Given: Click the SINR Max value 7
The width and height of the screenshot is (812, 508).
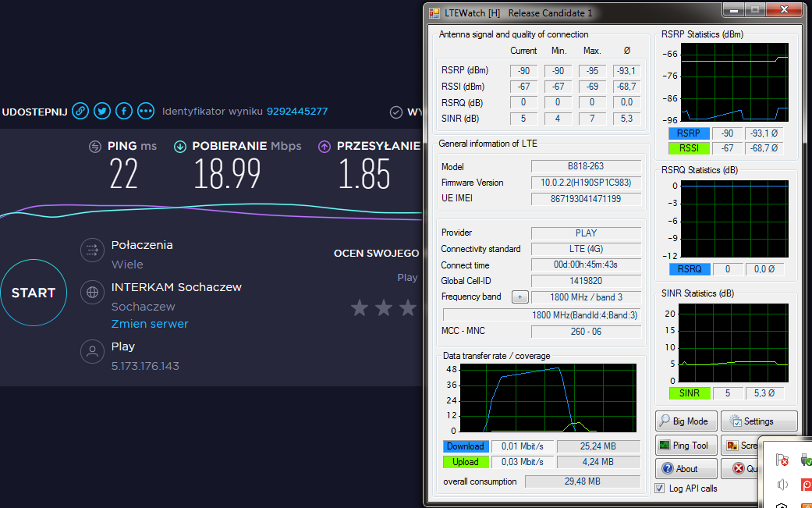Looking at the screenshot, I should coord(593,119).
